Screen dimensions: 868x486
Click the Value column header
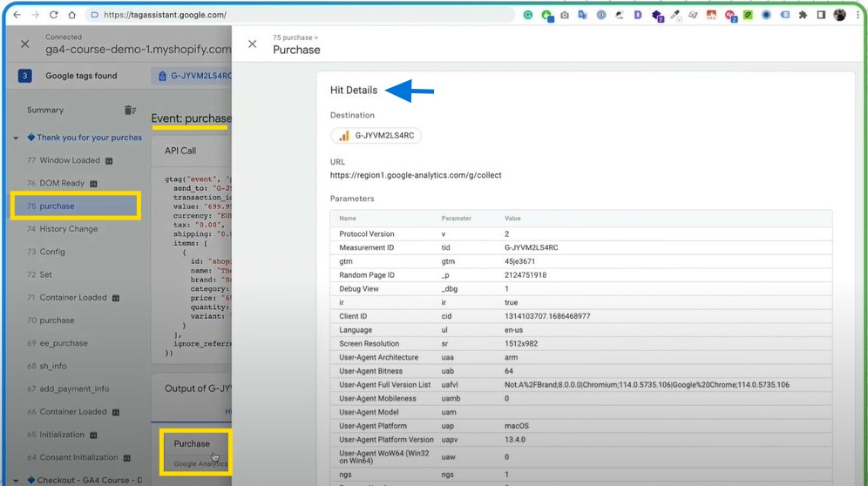click(x=512, y=219)
